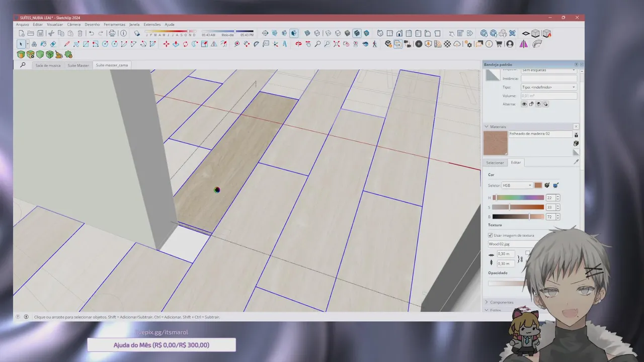Toggle aspect ratio lock for texture size
Image resolution: width=644 pixels, height=362 pixels.
521,258
